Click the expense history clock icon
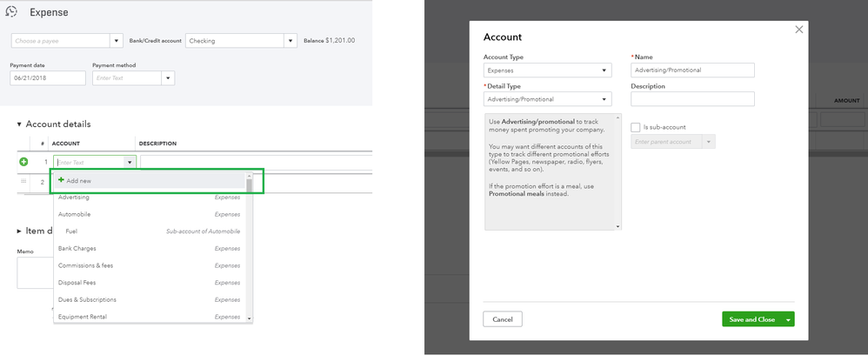This screenshot has width=868, height=355. click(11, 12)
